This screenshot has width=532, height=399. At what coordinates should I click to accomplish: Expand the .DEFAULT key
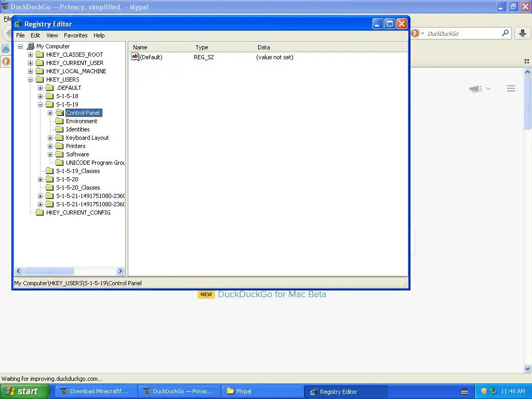coord(41,88)
